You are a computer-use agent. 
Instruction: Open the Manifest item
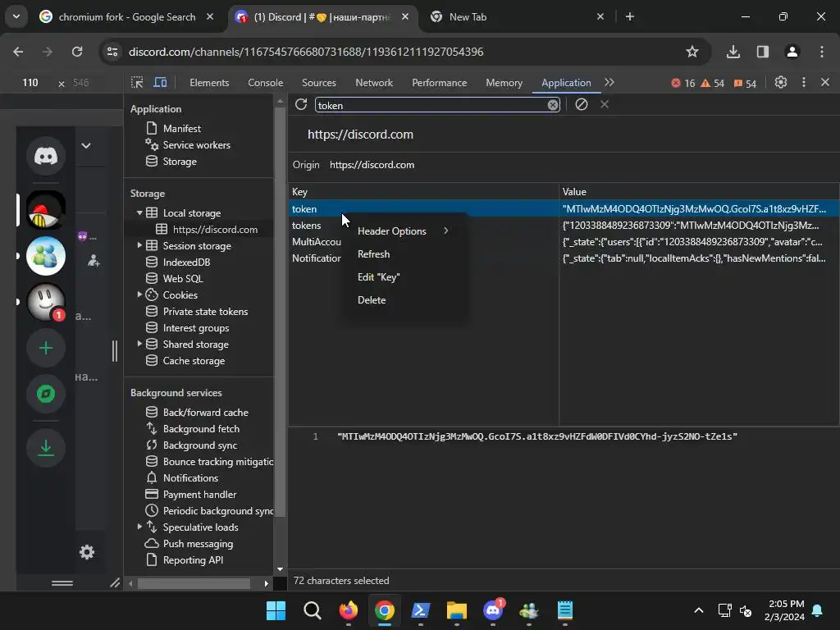coord(174,129)
